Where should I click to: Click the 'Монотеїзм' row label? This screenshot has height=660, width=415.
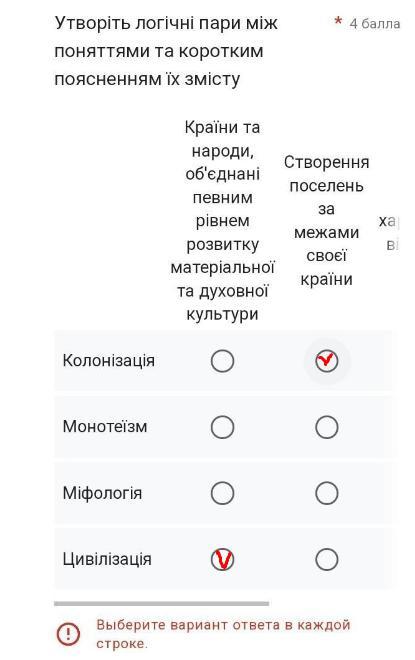point(105,427)
